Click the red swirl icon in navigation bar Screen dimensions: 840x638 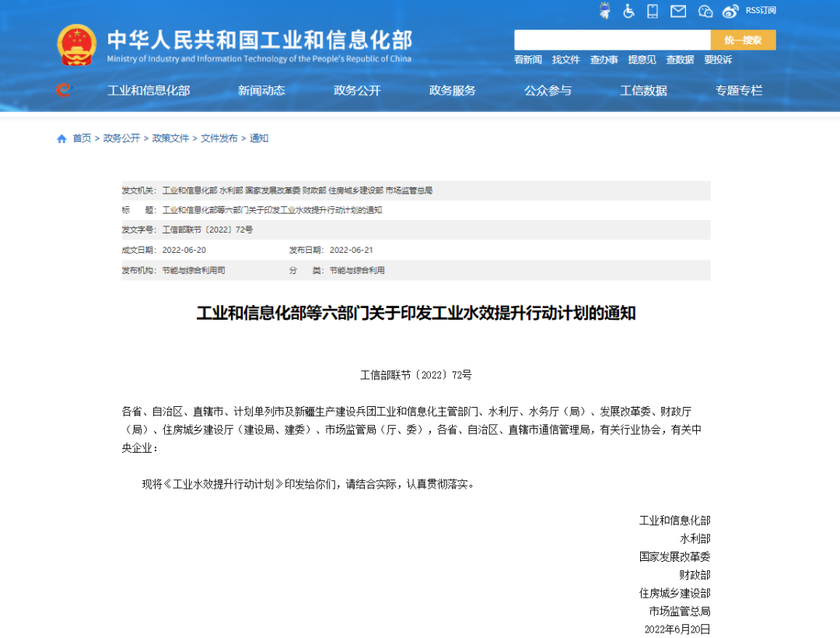pos(64,90)
